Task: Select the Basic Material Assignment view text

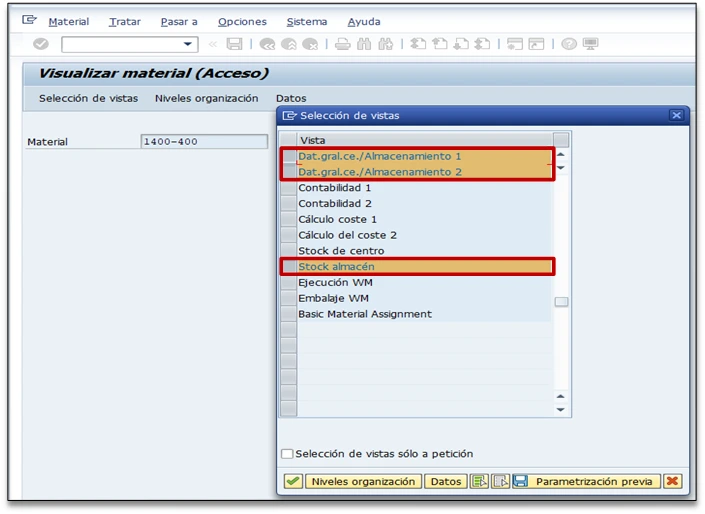Action: 365,314
